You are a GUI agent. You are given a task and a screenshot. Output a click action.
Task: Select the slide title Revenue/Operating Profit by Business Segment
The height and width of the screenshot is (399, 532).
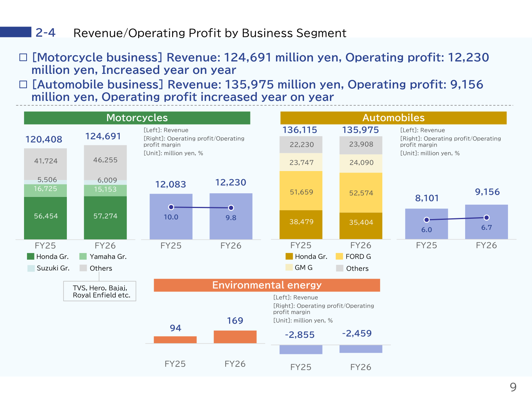[210, 33]
